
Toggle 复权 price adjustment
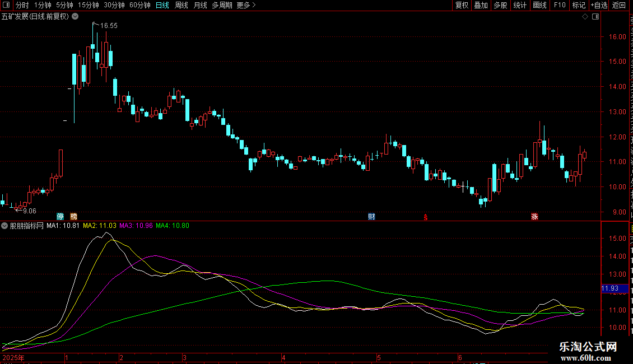pos(462,5)
